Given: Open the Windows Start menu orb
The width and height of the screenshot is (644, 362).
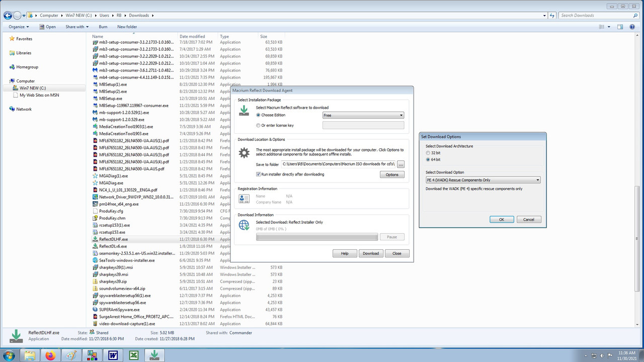Looking at the screenshot, I should click(x=9, y=355).
